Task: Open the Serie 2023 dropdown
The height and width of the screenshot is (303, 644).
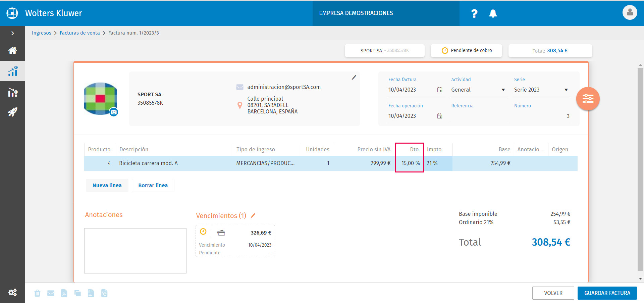Action: click(x=541, y=90)
